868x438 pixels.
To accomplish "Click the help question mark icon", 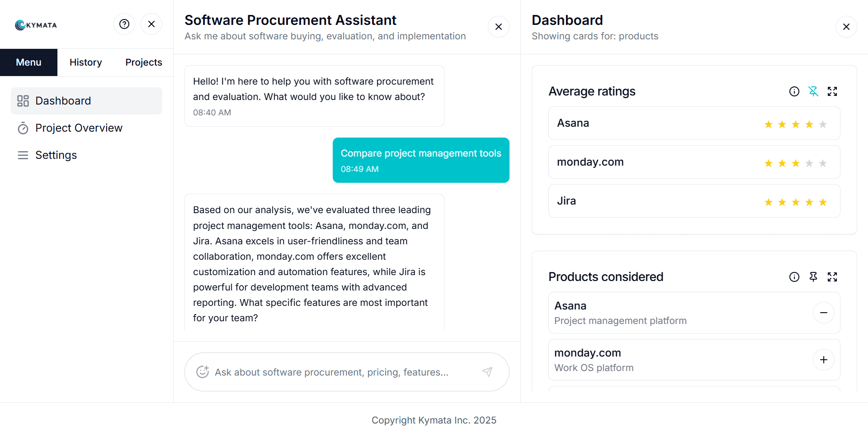I will (x=124, y=24).
